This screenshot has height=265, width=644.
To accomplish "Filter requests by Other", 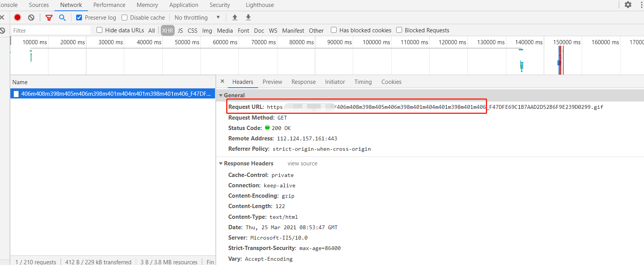I will point(316,30).
